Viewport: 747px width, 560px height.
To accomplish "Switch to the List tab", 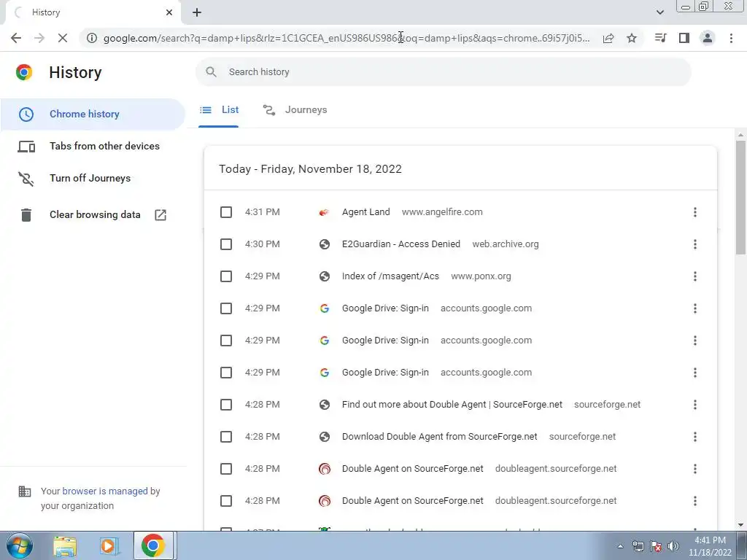I will (219, 110).
